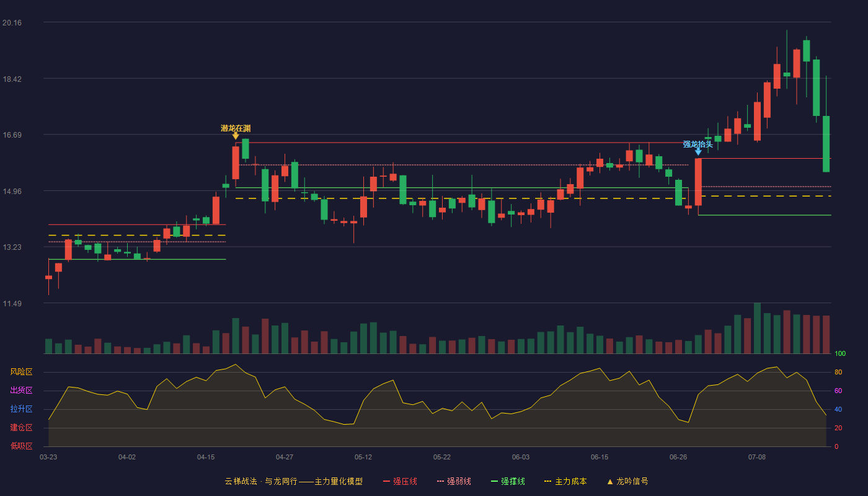Toggle the 强弱线 legend entry
Image resolution: width=868 pixels, height=496 pixels.
pyautogui.click(x=454, y=481)
